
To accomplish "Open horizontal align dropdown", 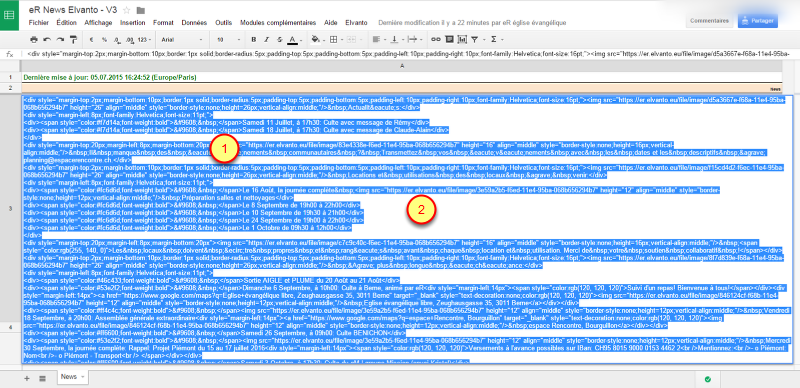I will [x=379, y=39].
